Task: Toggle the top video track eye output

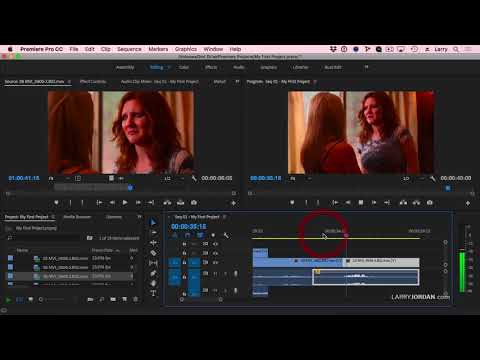Action: pyautogui.click(x=215, y=244)
